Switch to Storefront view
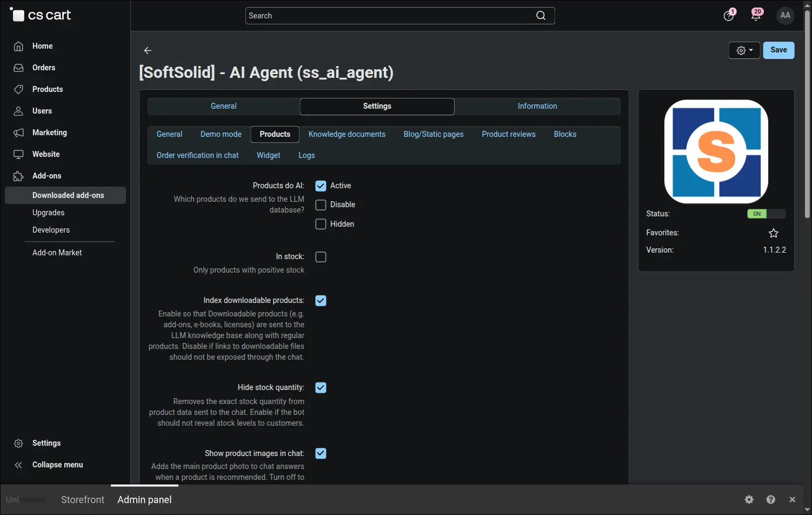The image size is (812, 515). (83, 500)
